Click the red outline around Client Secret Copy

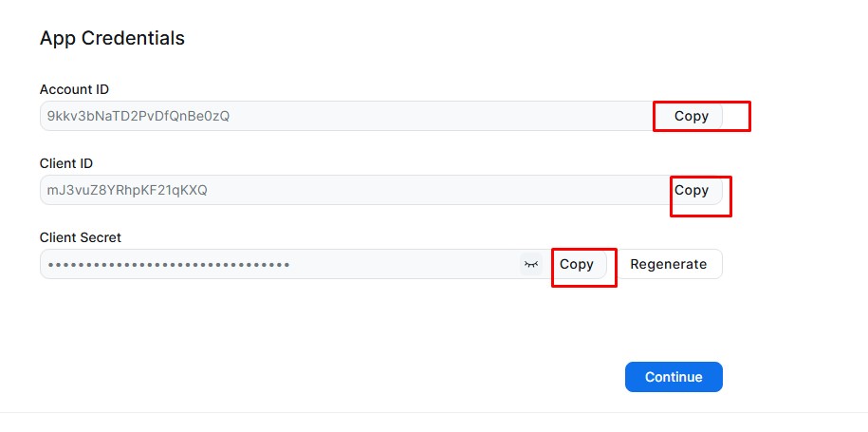tap(584, 268)
